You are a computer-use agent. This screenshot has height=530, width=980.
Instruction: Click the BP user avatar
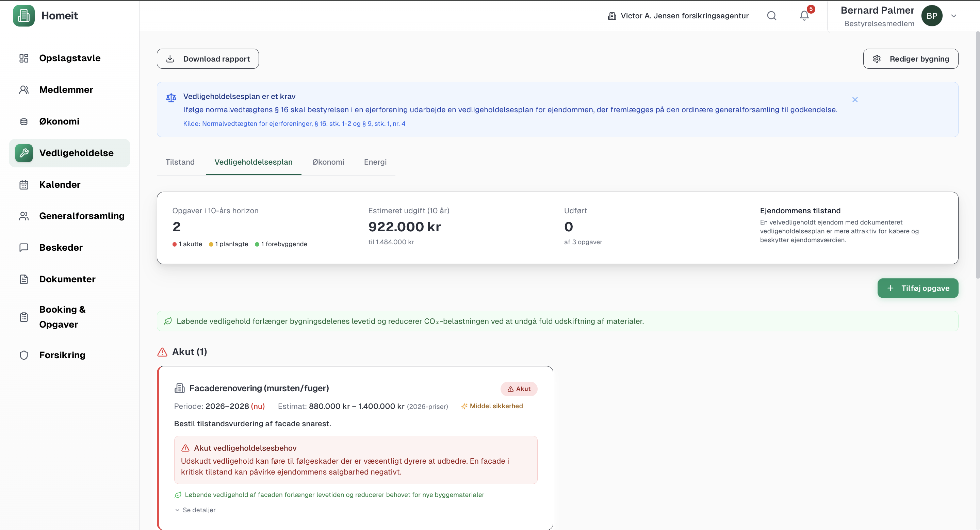point(932,16)
